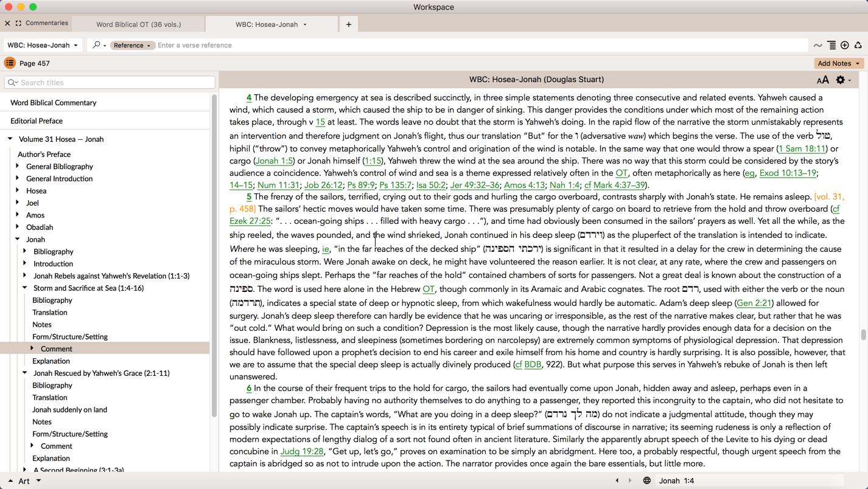The width and height of the screenshot is (868, 489).
Task: Expand the Amos book entry
Action: click(18, 215)
